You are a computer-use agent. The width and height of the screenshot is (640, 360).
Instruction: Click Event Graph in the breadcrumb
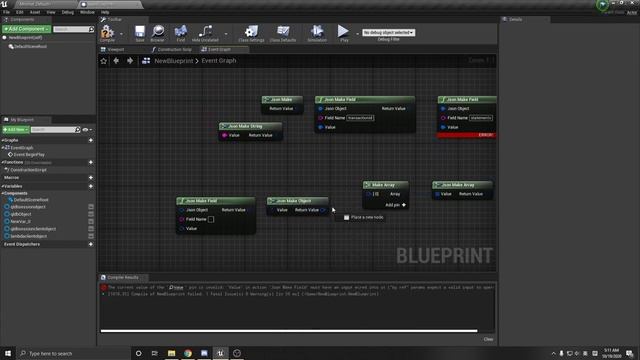218,61
